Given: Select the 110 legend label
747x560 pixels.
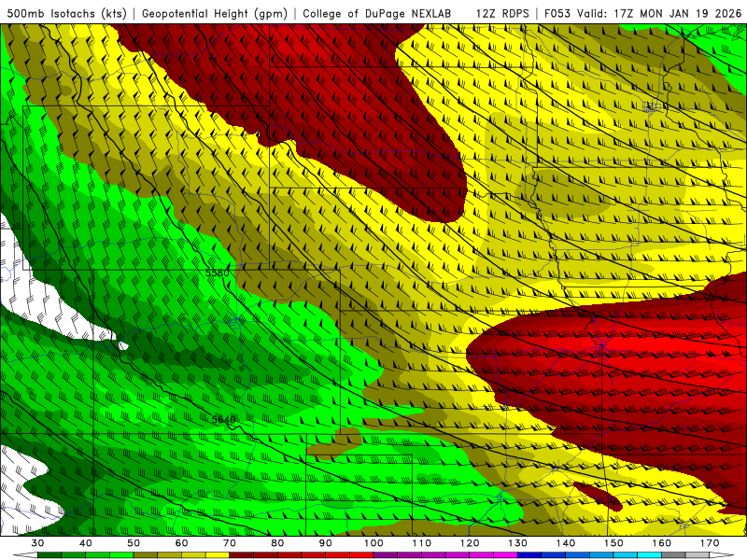Looking at the screenshot, I should tap(422, 543).
